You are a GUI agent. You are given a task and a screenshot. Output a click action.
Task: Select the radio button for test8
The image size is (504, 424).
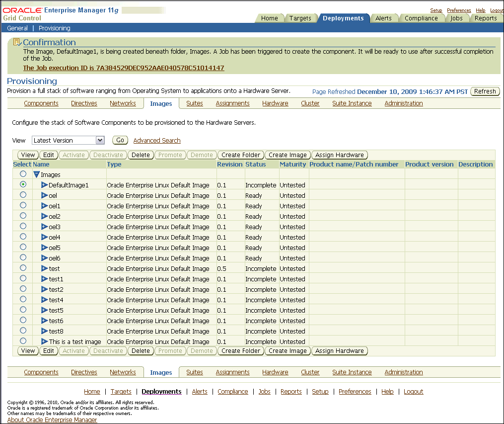click(x=23, y=331)
